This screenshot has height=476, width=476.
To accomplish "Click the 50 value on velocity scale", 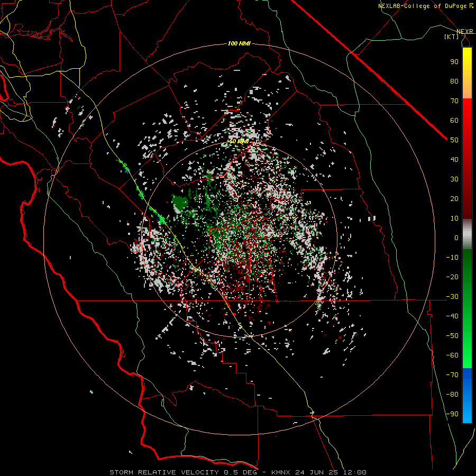I will [454, 140].
